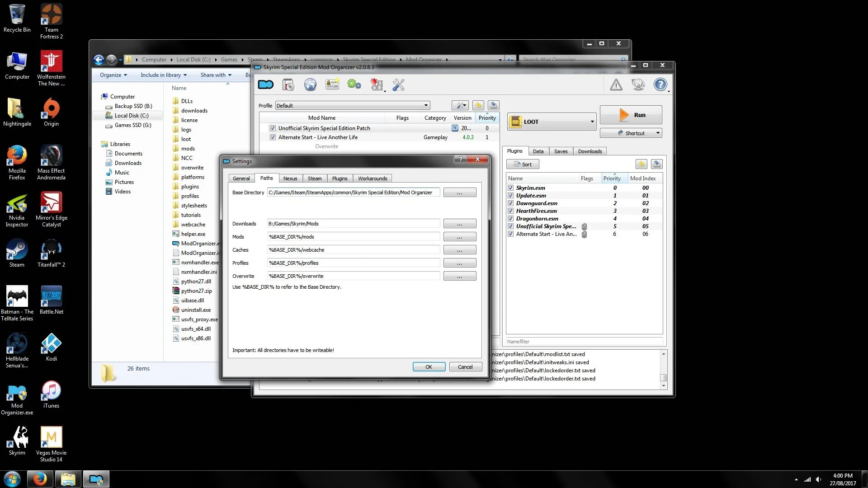Open the Configure Profiles ID card icon

[x=332, y=84]
